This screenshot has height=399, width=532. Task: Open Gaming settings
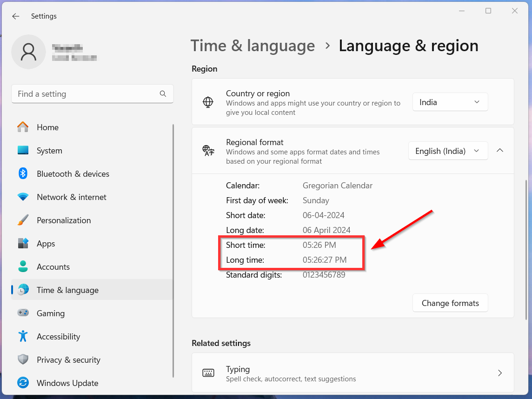click(92, 313)
